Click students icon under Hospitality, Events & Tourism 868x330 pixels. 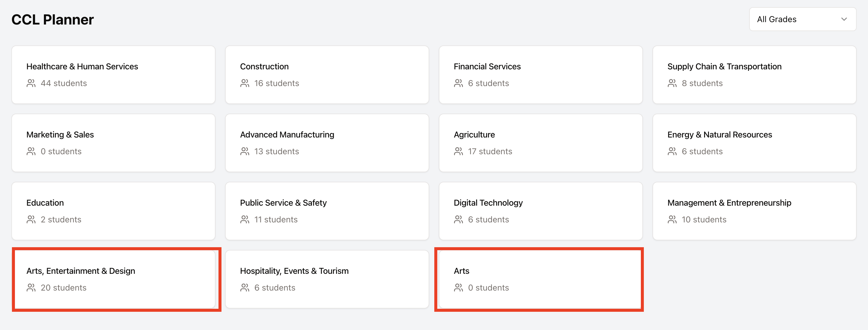coord(245,288)
